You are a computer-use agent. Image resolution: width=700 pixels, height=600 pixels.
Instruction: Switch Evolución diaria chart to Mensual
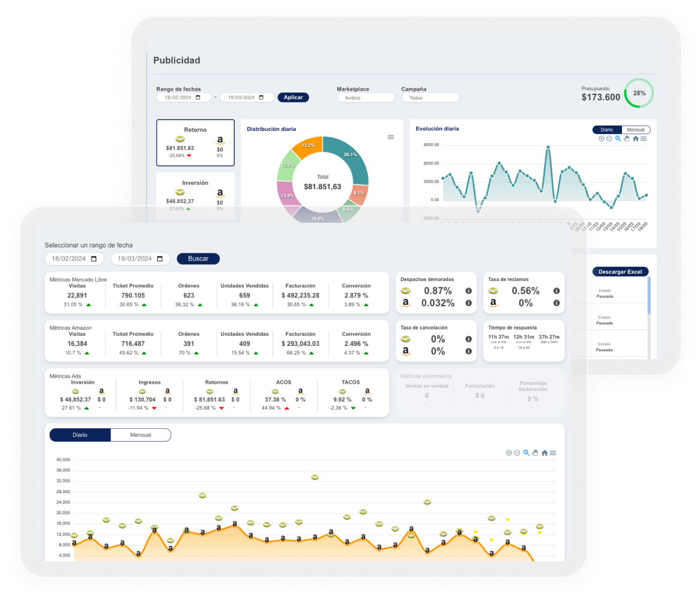click(636, 130)
